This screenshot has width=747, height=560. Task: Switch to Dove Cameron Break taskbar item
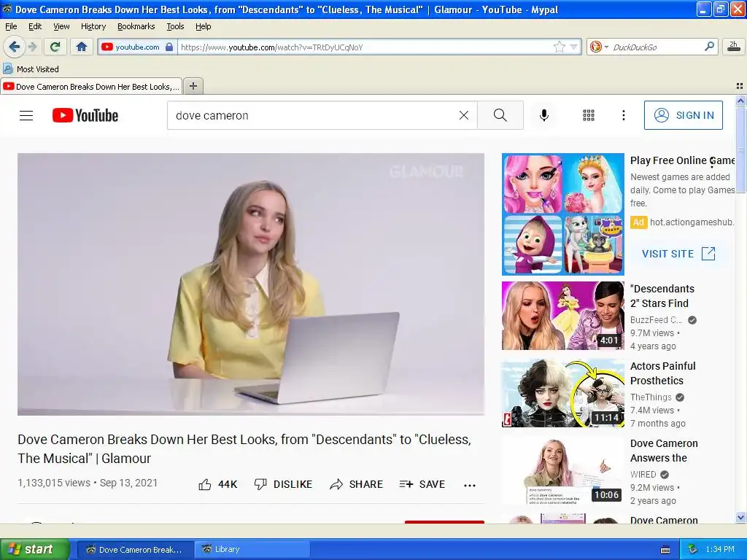135,550
